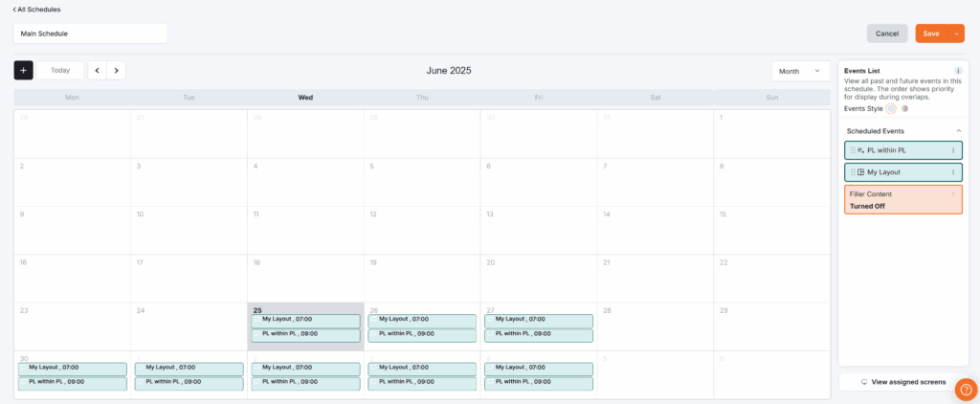980x404 pixels.
Task: Select the Filler Content card
Action: pos(903,199)
